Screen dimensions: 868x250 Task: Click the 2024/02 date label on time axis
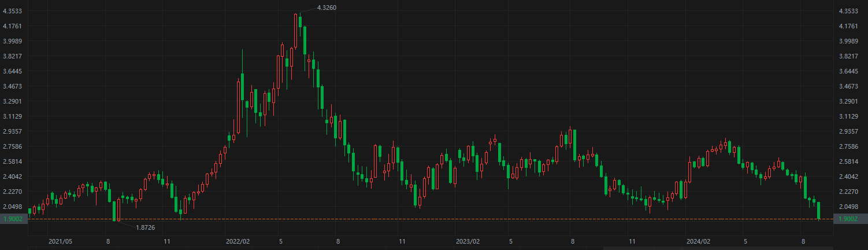coord(698,241)
